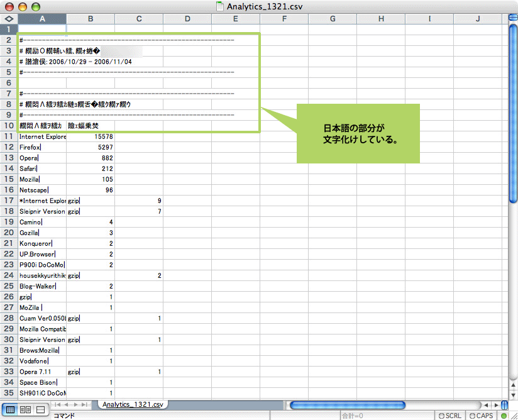Jump to first sheet tab arrow

coord(58,404)
